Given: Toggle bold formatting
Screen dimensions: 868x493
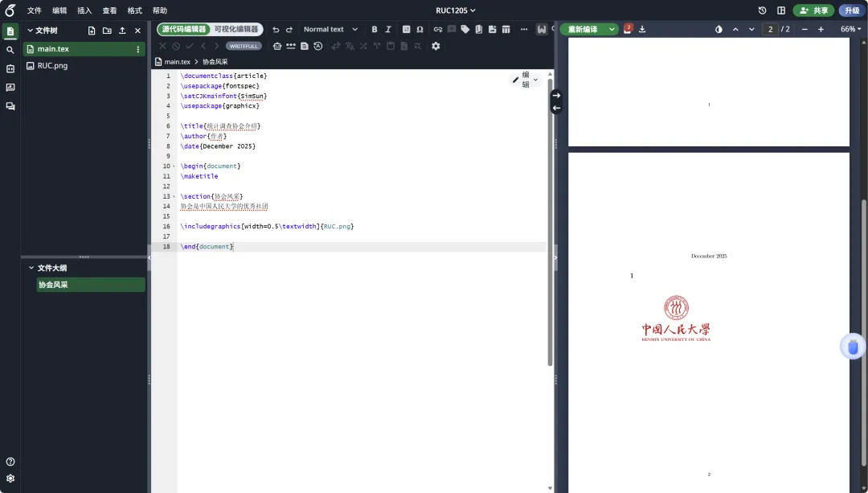Looking at the screenshot, I should pyautogui.click(x=375, y=30).
